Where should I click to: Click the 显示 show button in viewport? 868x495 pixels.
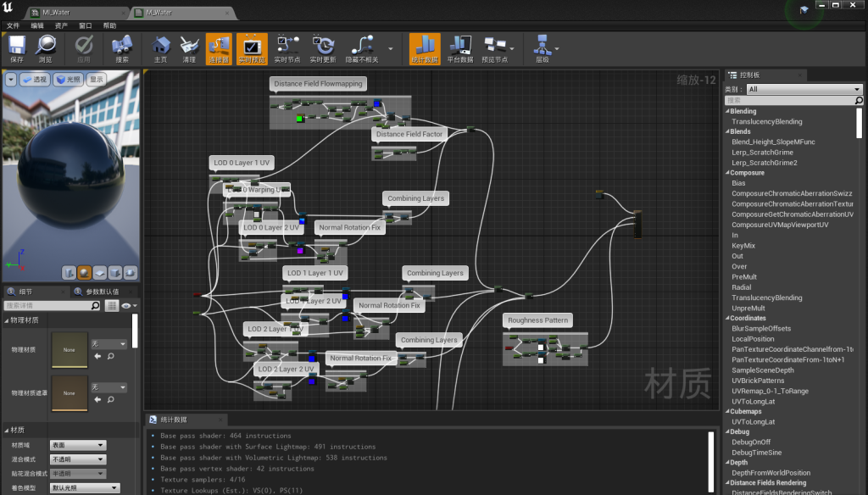coord(97,80)
